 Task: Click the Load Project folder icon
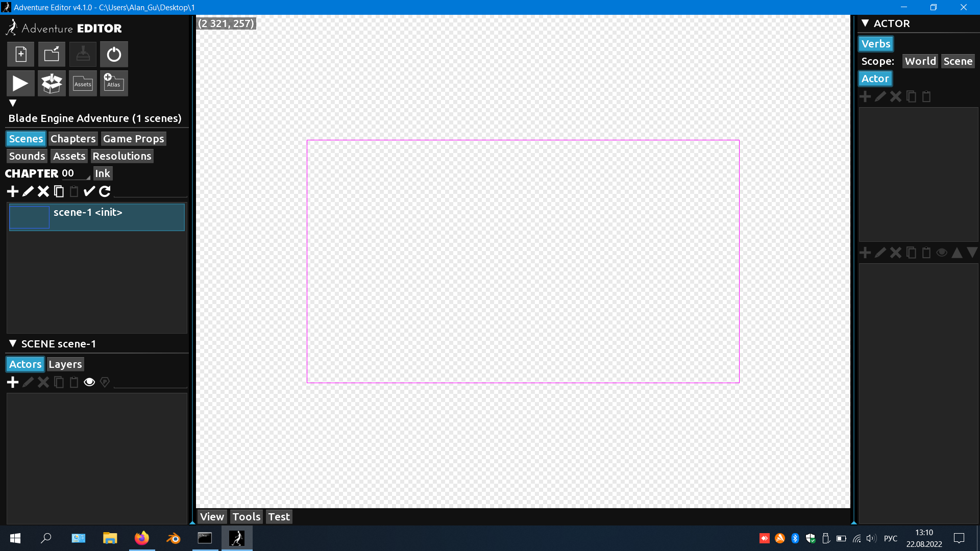[52, 54]
